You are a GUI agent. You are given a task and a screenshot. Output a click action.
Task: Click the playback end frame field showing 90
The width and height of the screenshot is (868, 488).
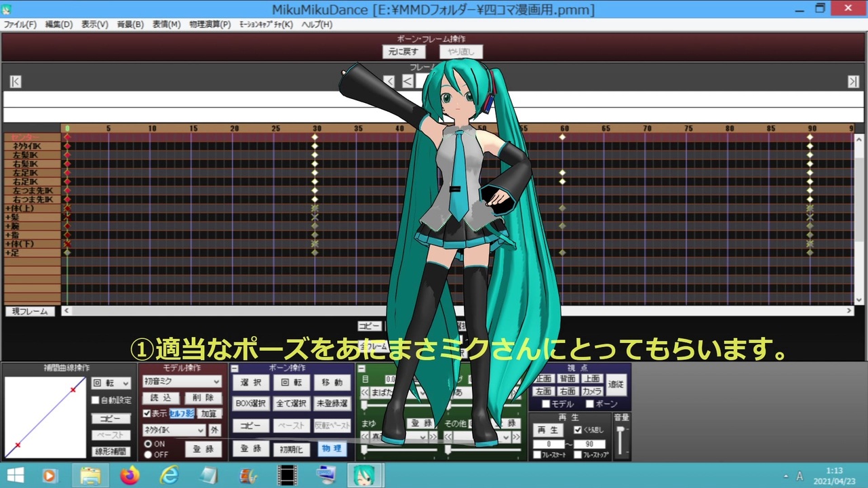point(589,444)
